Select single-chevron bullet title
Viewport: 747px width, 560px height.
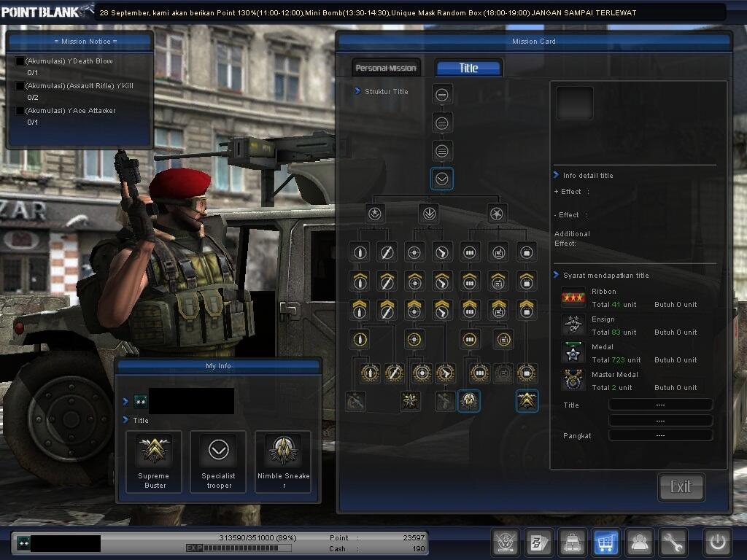pos(360,281)
